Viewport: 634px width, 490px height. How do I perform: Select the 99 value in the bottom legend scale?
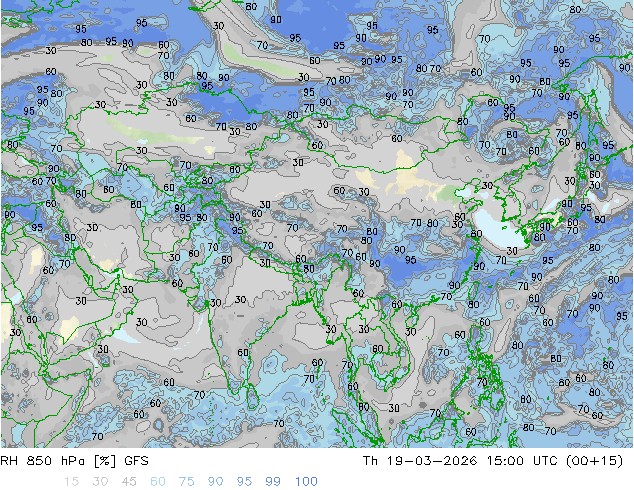click(x=273, y=482)
